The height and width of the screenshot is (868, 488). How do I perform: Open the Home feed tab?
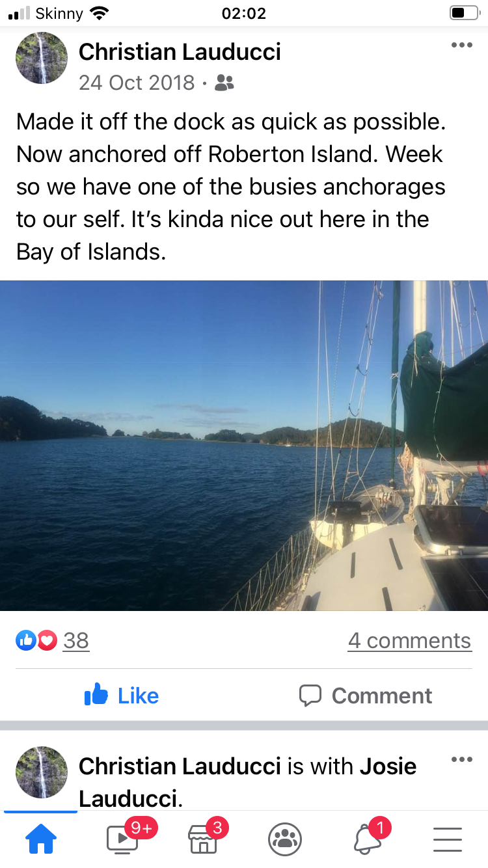[40, 840]
